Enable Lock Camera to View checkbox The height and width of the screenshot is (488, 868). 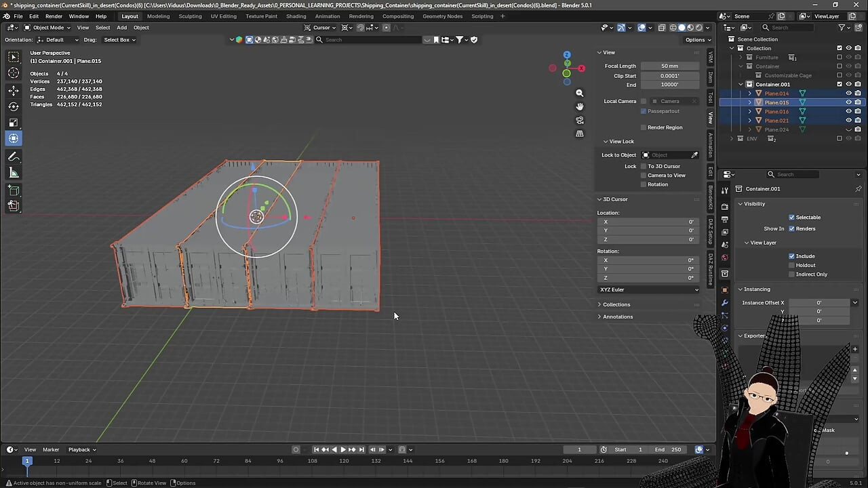(x=644, y=176)
